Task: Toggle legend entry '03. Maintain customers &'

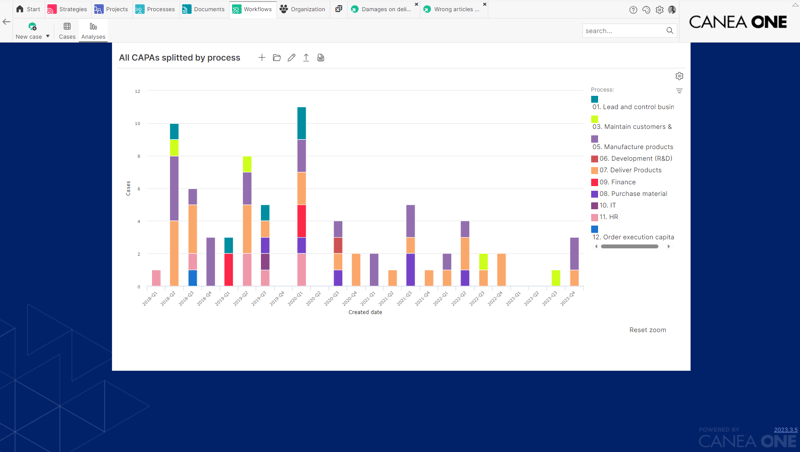Action: [x=632, y=127]
